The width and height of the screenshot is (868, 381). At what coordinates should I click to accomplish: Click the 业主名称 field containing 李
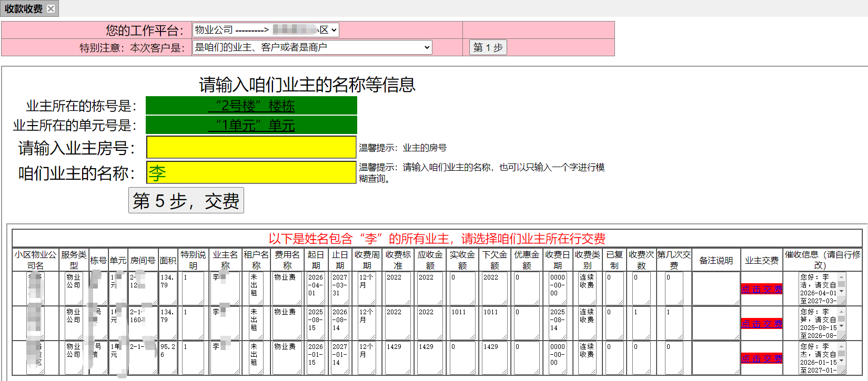tap(251, 172)
